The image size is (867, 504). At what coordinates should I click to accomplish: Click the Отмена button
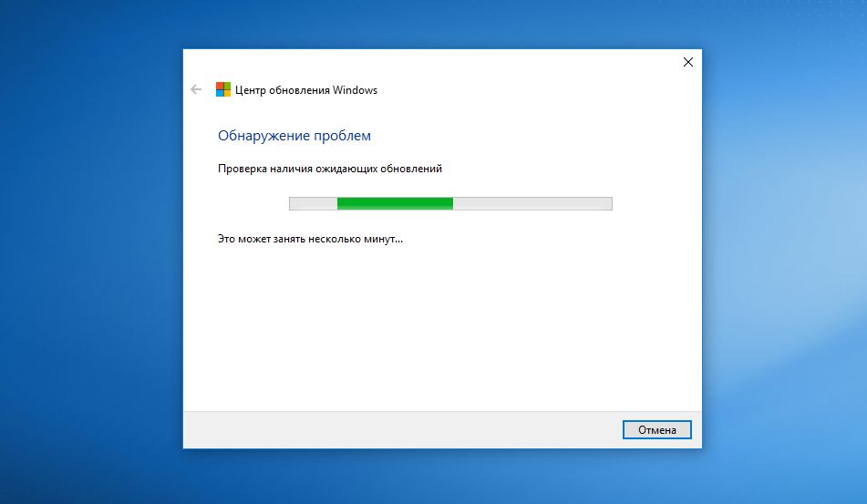[657, 430]
